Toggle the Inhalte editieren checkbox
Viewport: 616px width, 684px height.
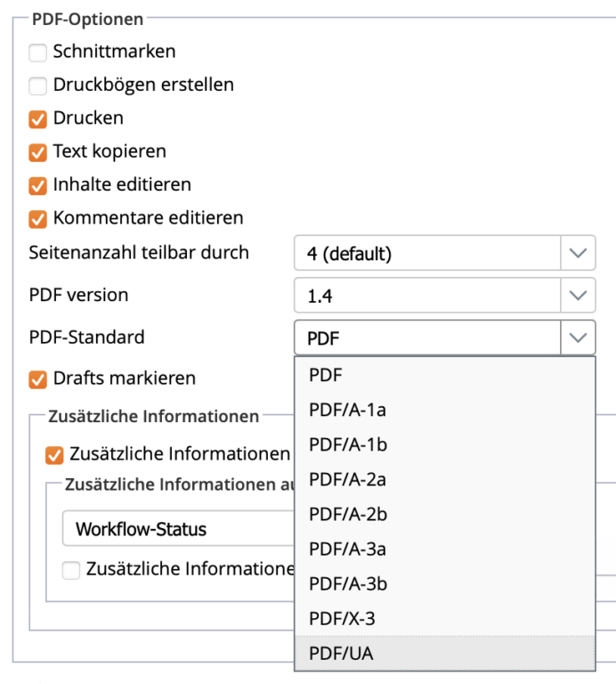click(x=37, y=186)
